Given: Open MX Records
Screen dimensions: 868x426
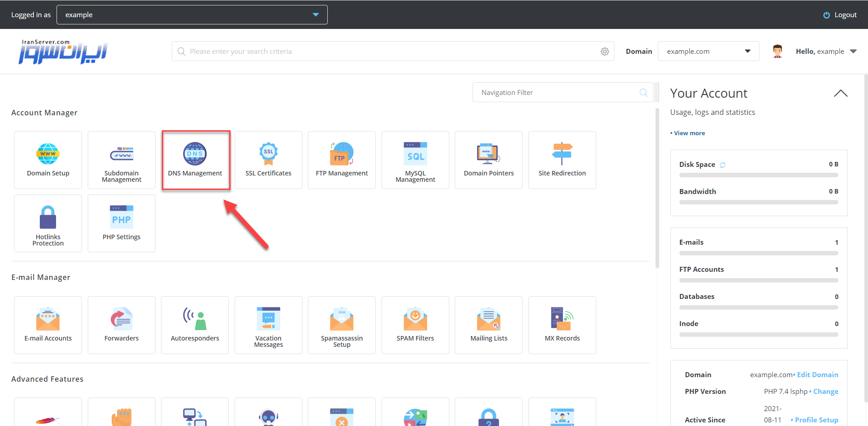Looking at the screenshot, I should coord(562,325).
